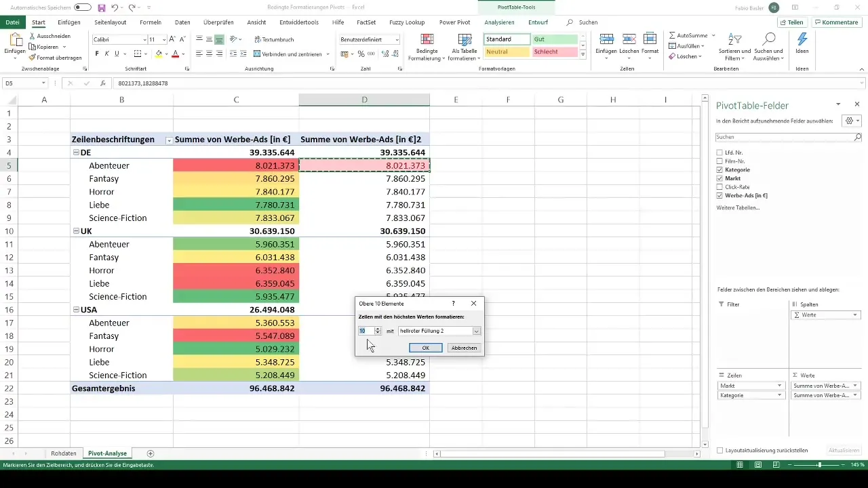Toggle Automatisches Speichern switch
This screenshot has width=868, height=488.
pyautogui.click(x=83, y=7)
